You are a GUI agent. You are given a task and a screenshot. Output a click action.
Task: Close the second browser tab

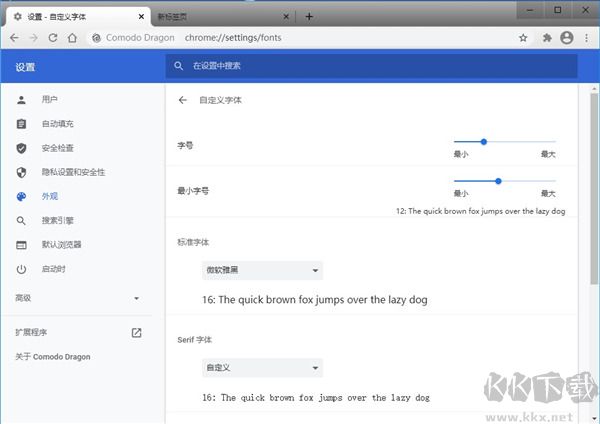point(286,16)
